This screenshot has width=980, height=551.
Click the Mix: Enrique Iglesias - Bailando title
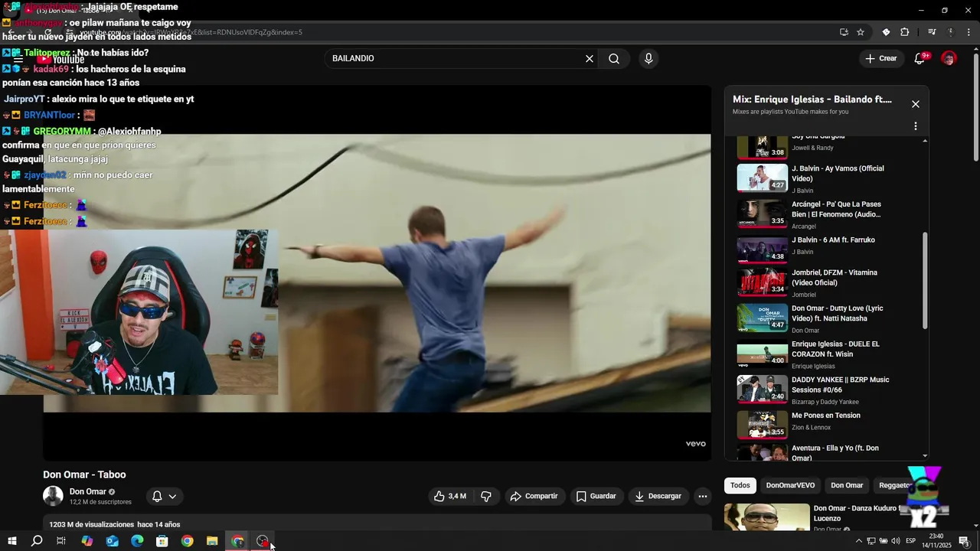click(x=812, y=99)
